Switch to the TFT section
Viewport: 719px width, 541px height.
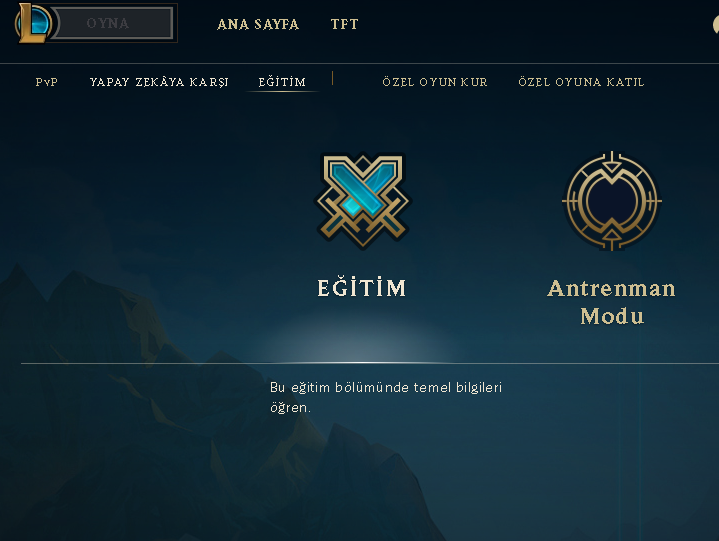pos(344,24)
